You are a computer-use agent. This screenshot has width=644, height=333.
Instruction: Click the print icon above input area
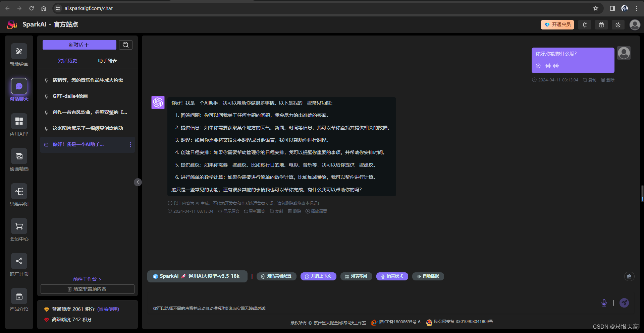click(x=629, y=276)
